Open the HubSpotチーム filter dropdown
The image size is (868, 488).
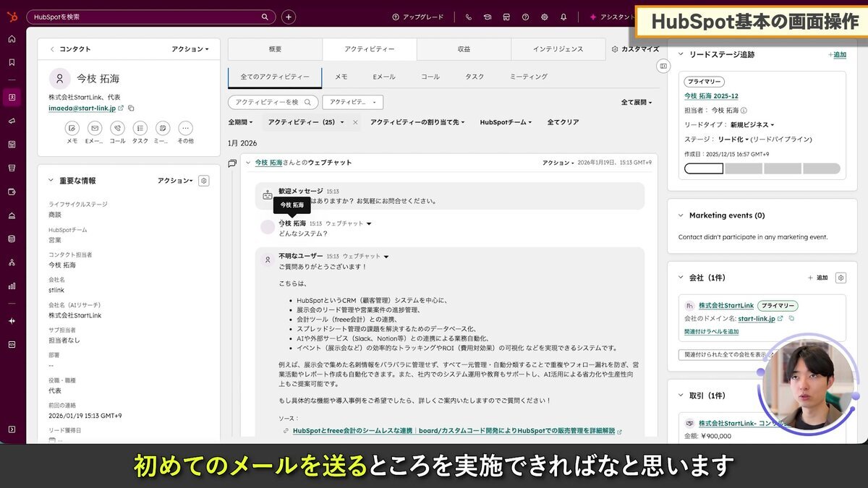[505, 122]
